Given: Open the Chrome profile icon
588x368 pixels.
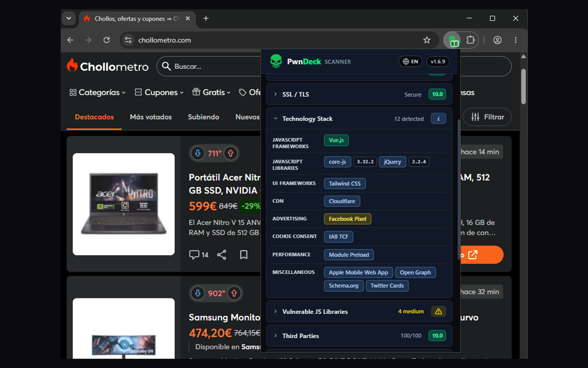Looking at the screenshot, I should coord(498,40).
